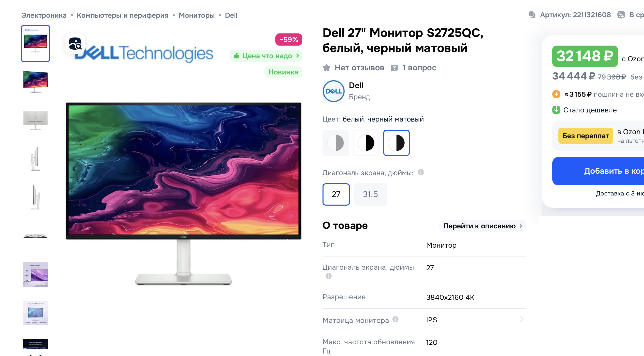This screenshot has width=644, height=356.
Task: Open the Цена что надо badge arrow
Action: click(297, 55)
